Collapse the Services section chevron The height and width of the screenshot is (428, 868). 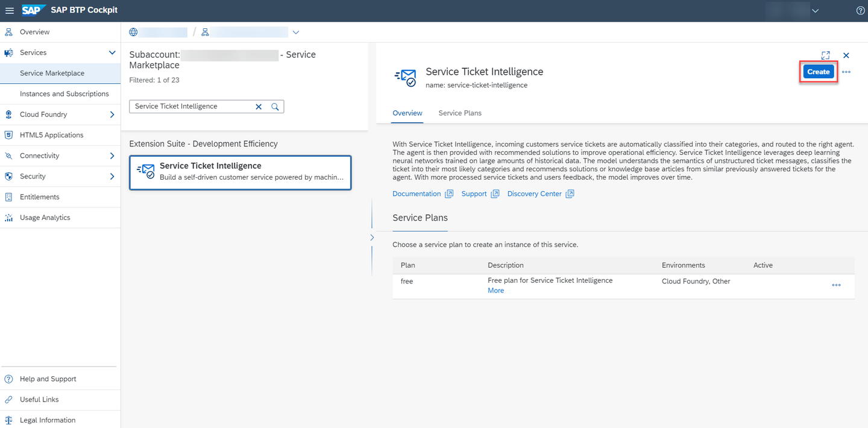pos(112,52)
